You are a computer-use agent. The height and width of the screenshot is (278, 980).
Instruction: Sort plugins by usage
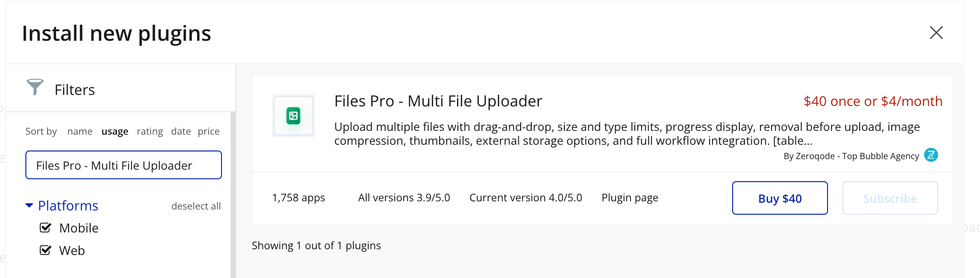point(115,131)
